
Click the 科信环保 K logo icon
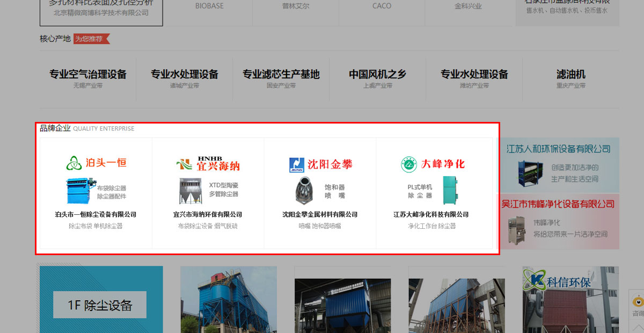[533, 279]
